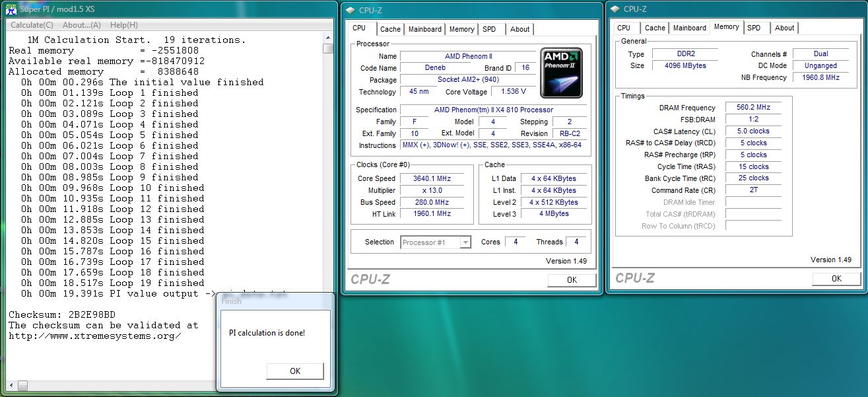Click the Bank Cycle Time value 25 clocks

click(753, 179)
